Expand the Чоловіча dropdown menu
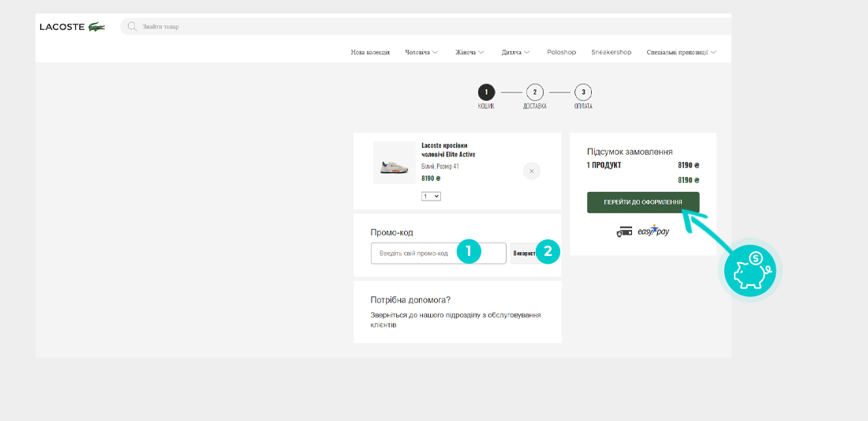This screenshot has height=421, width=868. (421, 52)
